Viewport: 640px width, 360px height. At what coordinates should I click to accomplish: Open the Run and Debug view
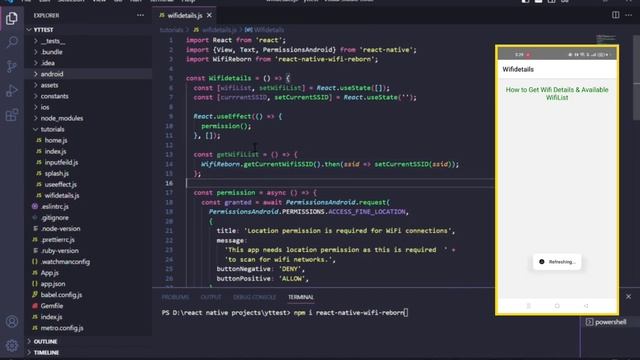[12, 91]
